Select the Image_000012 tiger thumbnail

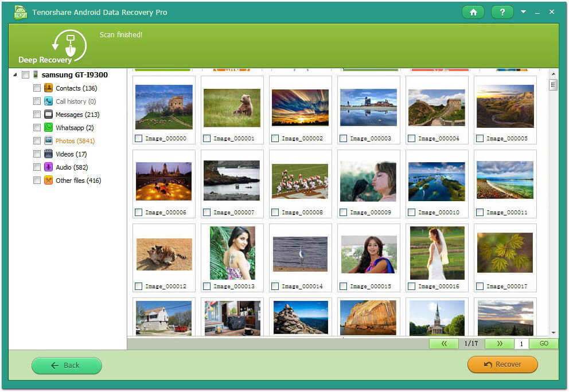click(x=164, y=254)
